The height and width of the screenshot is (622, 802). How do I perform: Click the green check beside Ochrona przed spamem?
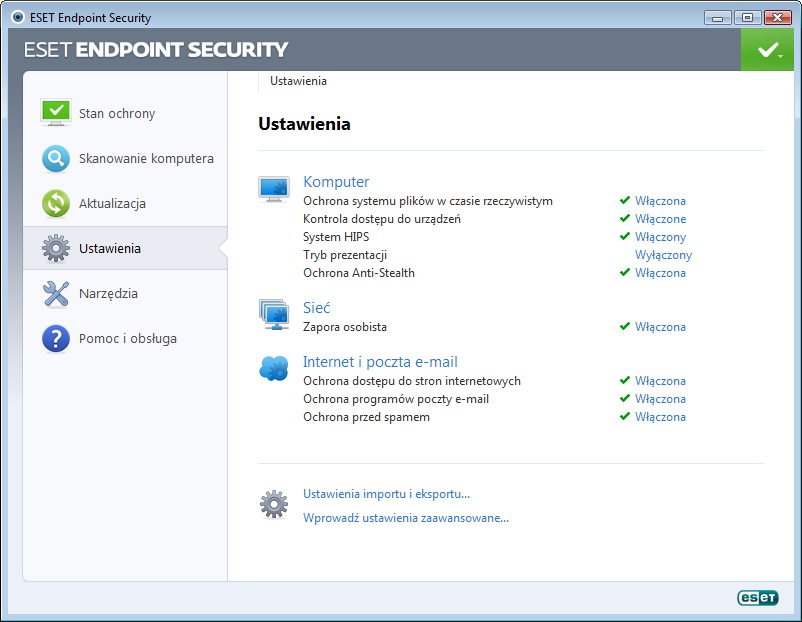[625, 416]
